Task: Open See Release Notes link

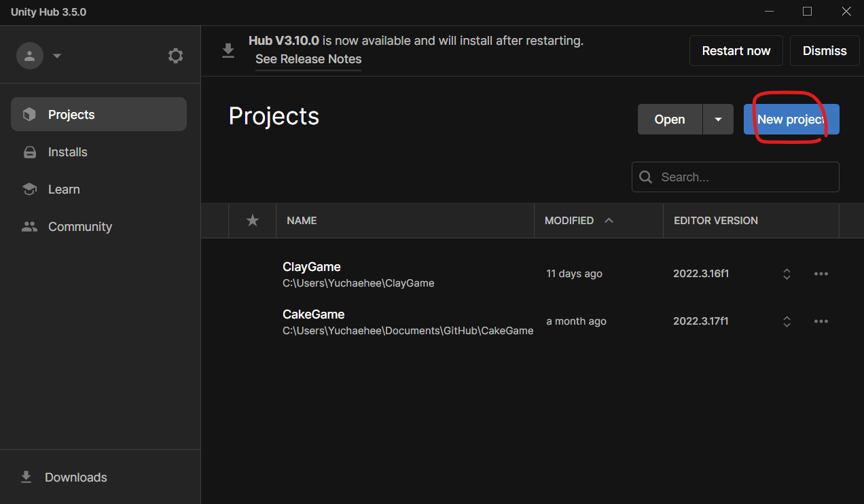Action: (308, 59)
